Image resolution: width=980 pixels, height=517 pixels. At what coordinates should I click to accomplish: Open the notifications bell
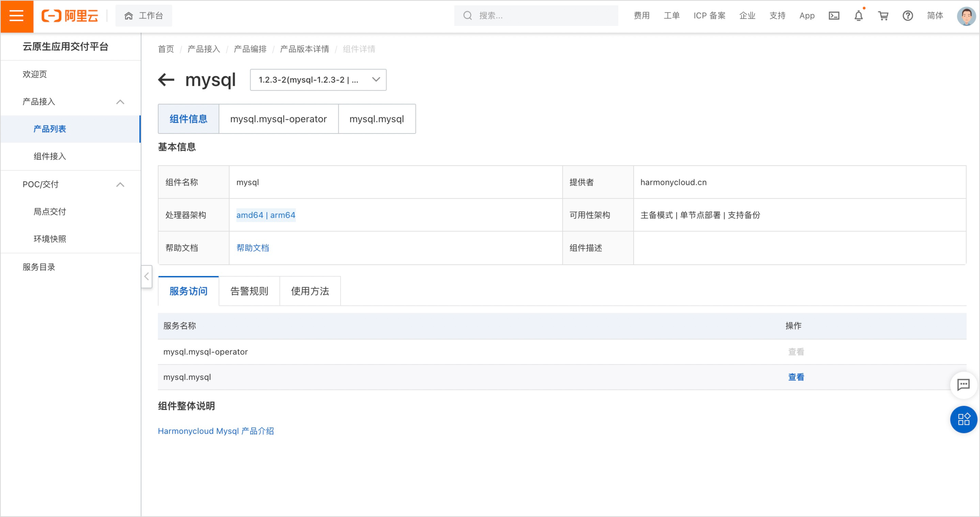click(859, 16)
